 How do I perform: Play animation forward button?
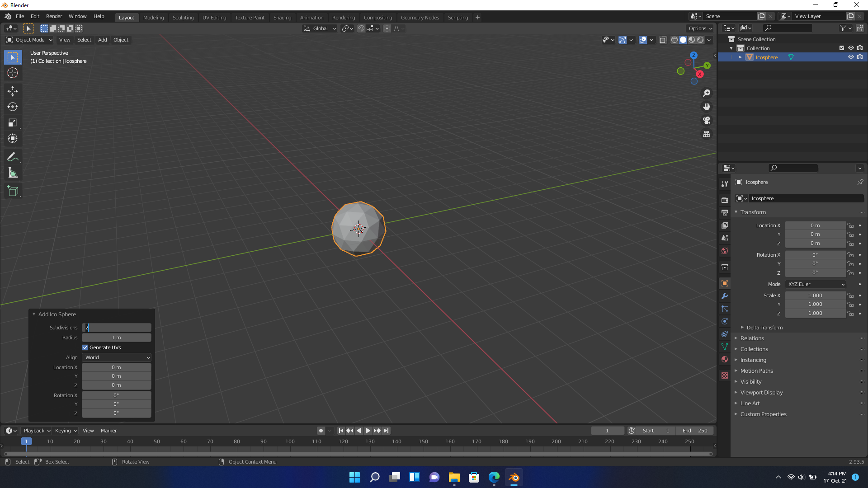pyautogui.click(x=368, y=431)
